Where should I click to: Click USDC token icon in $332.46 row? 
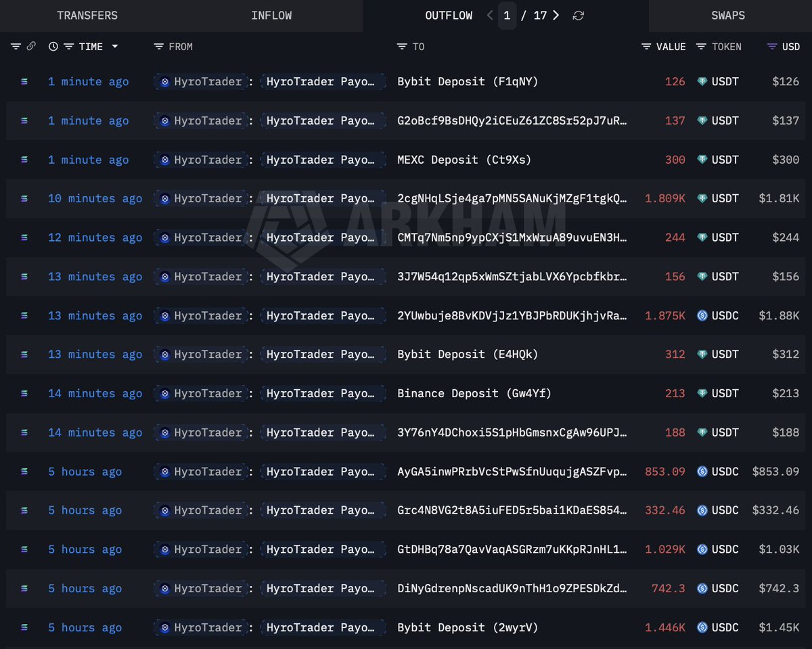tap(702, 511)
